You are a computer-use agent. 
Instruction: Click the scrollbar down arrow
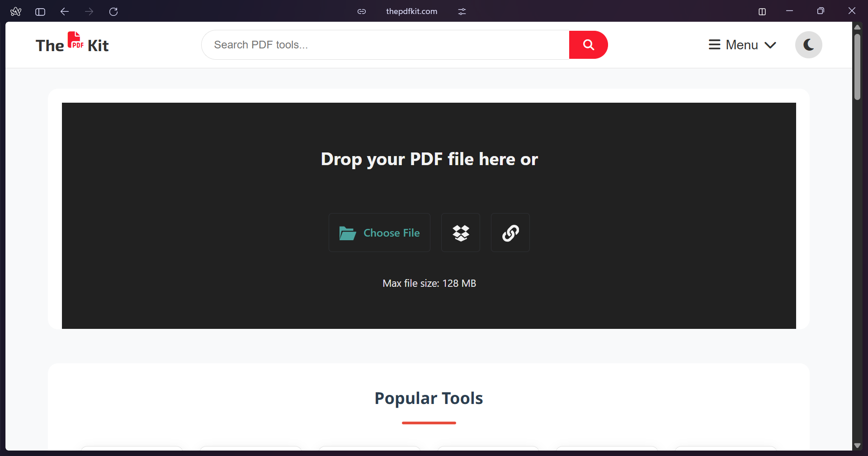point(858,445)
